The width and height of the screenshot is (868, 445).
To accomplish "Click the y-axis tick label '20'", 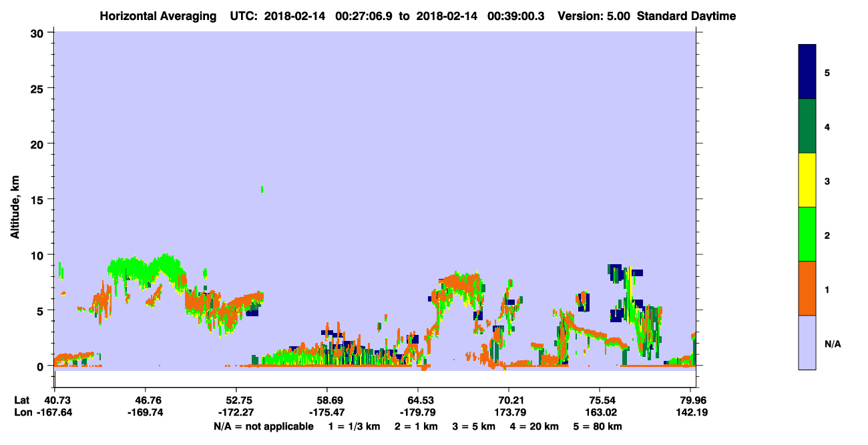I will click(x=39, y=143).
